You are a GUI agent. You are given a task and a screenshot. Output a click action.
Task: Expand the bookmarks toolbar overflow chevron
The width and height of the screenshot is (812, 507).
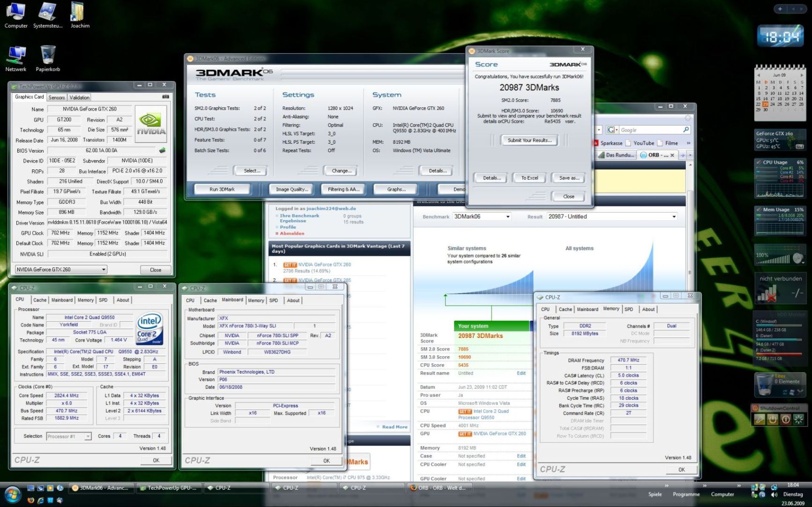pos(688,143)
